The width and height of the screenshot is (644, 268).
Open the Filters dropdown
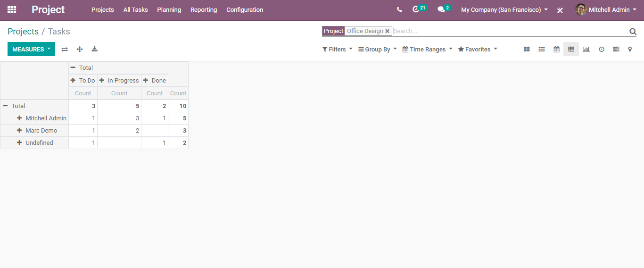(x=337, y=49)
